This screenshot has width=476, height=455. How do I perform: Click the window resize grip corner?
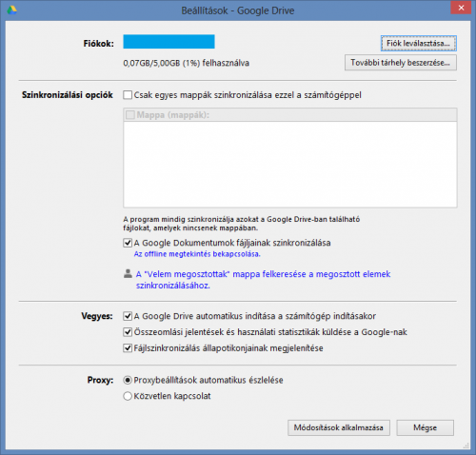(x=466, y=445)
